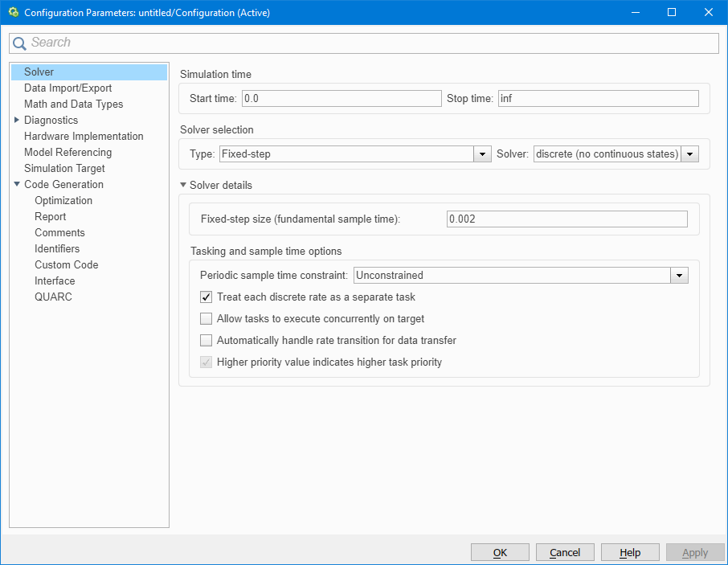Screen dimensions: 728x565
Task: Open the Solver selection dropdown arrow
Action: [689, 154]
